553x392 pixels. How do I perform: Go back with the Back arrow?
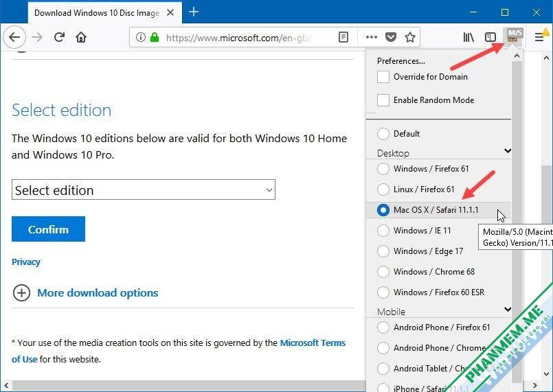coord(14,37)
